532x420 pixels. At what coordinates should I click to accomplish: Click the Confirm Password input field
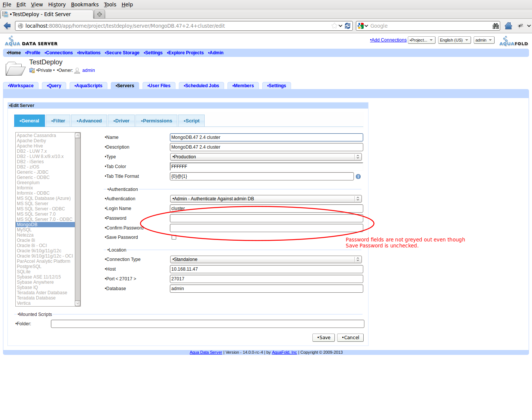click(x=266, y=228)
